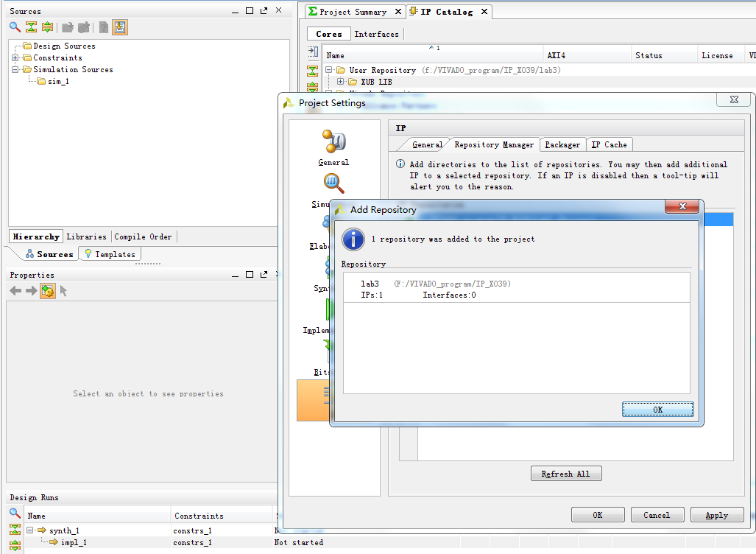Click collapse all icon in IP Catalog sidebar
Image resolution: width=756 pixels, height=554 pixels.
click(x=313, y=71)
